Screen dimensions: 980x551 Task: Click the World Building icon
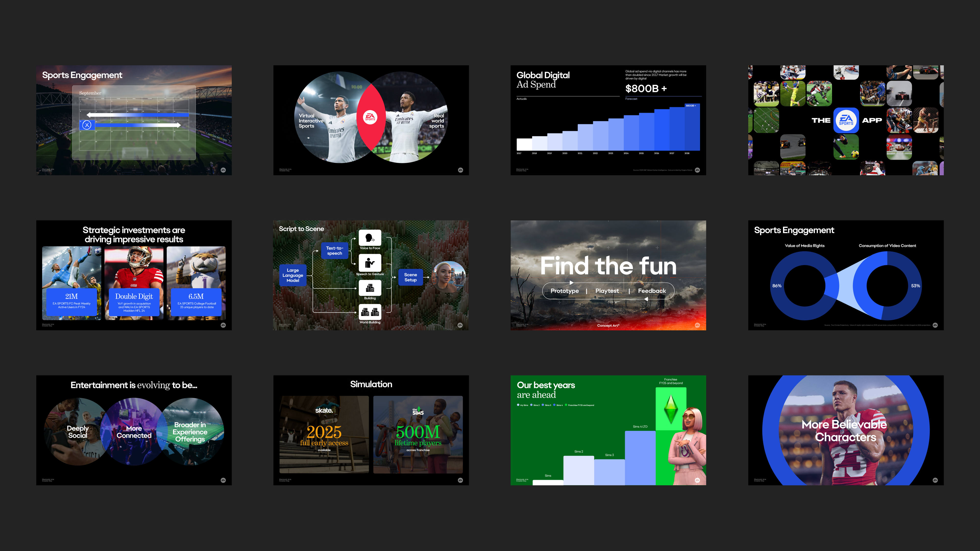pos(370,312)
